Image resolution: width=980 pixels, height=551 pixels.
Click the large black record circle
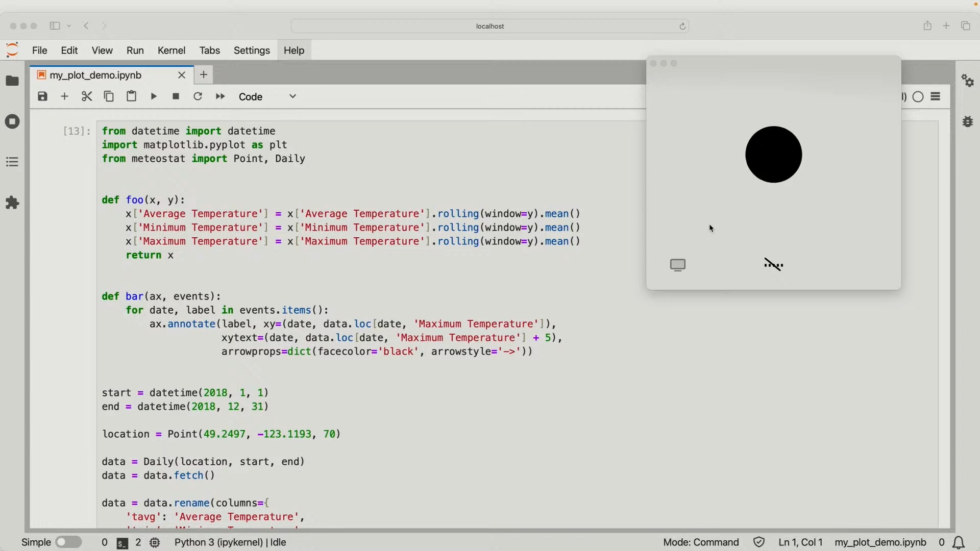(x=773, y=155)
